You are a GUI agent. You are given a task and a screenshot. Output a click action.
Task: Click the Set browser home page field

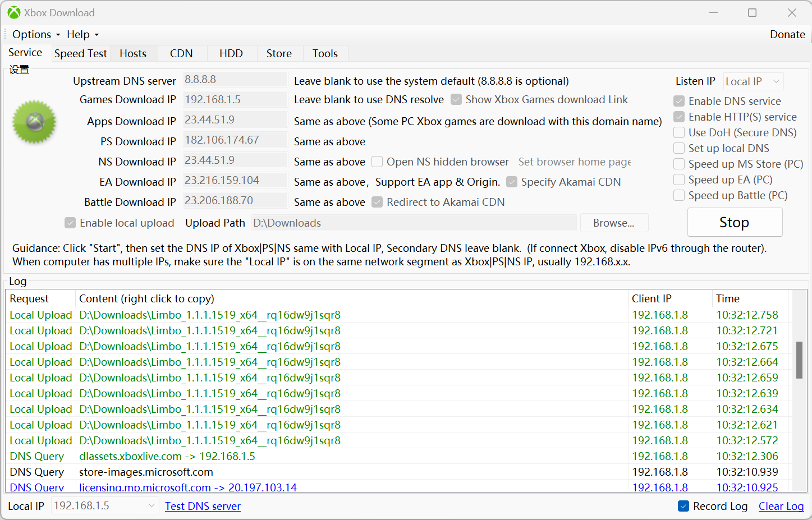(x=575, y=162)
